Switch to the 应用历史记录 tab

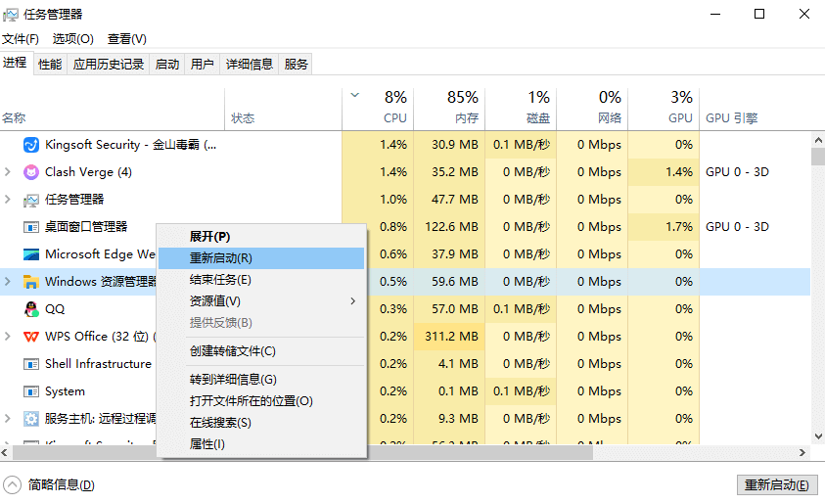pos(109,65)
